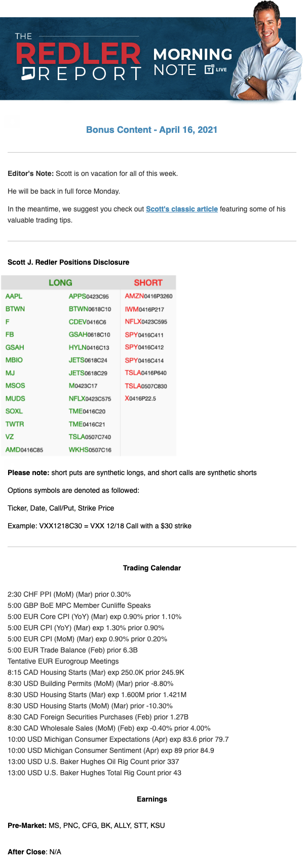Click the NFLX0423C595 short position
This screenshot has height=868, width=304.
click(x=146, y=321)
